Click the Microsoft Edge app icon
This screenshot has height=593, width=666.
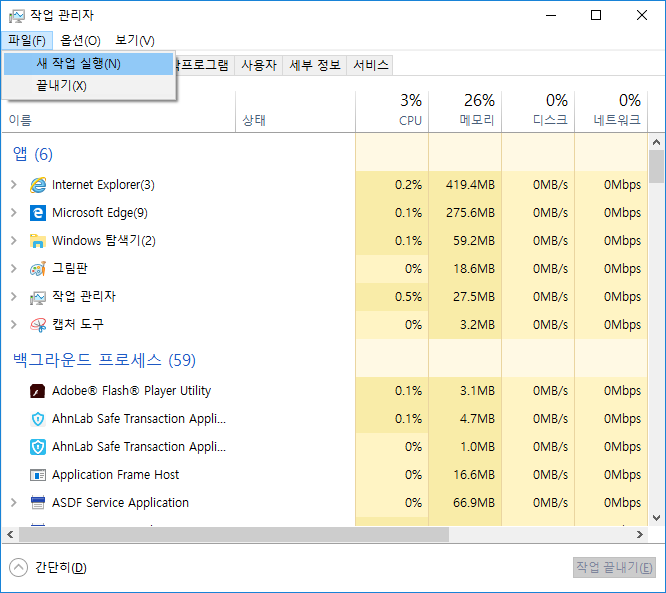tap(38, 213)
